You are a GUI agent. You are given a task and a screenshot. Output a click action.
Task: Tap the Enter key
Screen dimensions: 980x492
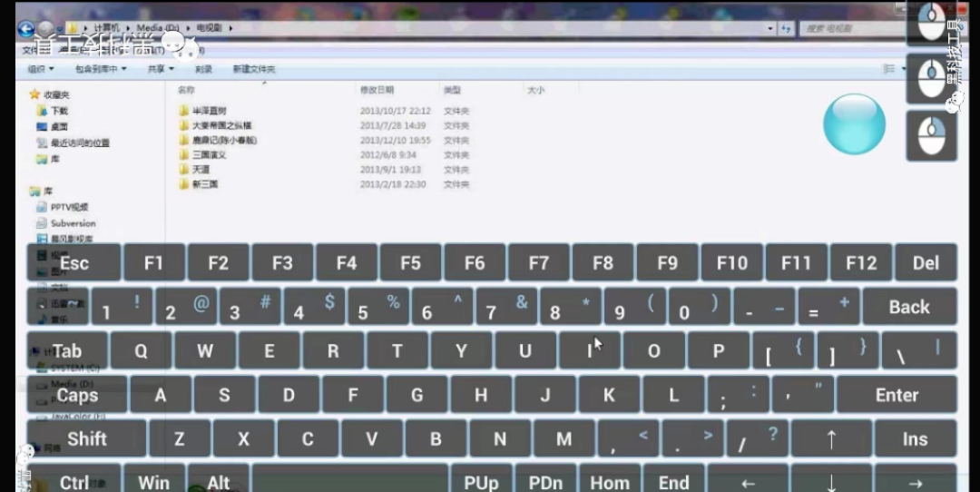897,395
